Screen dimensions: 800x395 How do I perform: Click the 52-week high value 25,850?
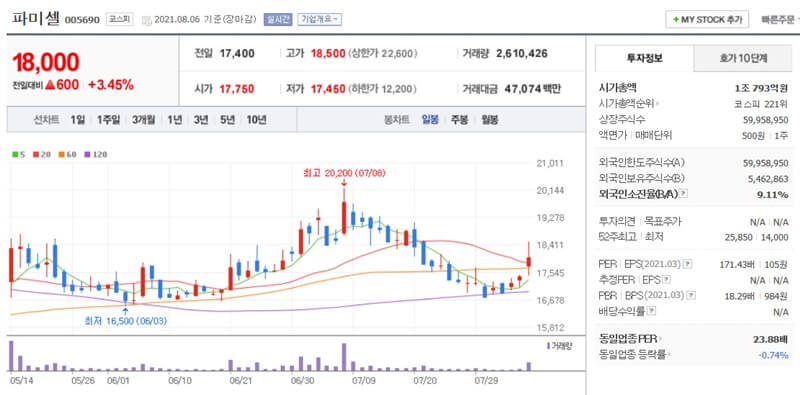pos(738,237)
